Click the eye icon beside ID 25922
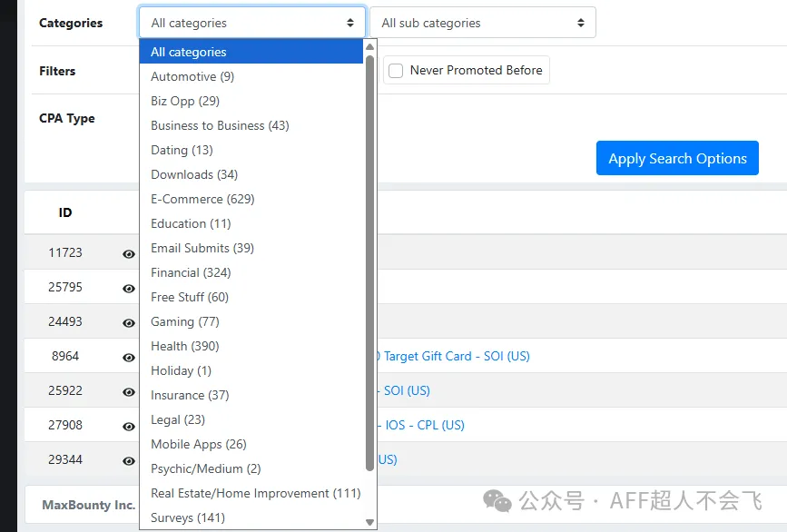 click(129, 392)
